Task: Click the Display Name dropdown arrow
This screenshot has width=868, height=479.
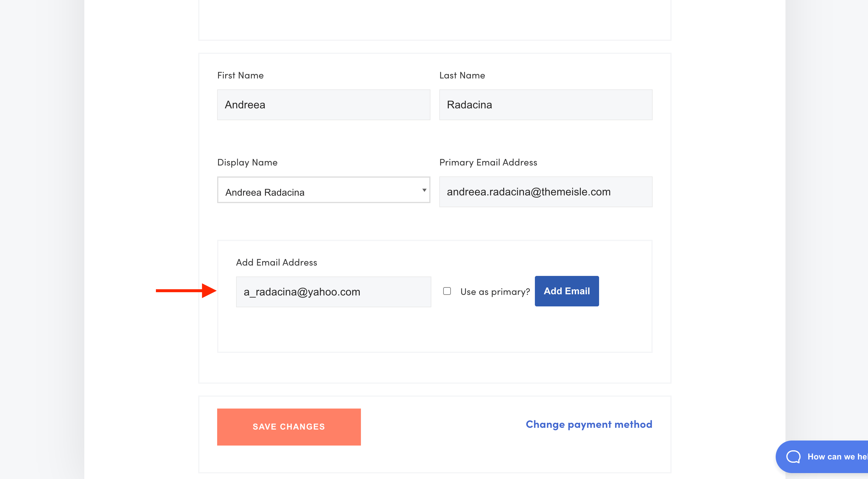Action: click(x=424, y=190)
